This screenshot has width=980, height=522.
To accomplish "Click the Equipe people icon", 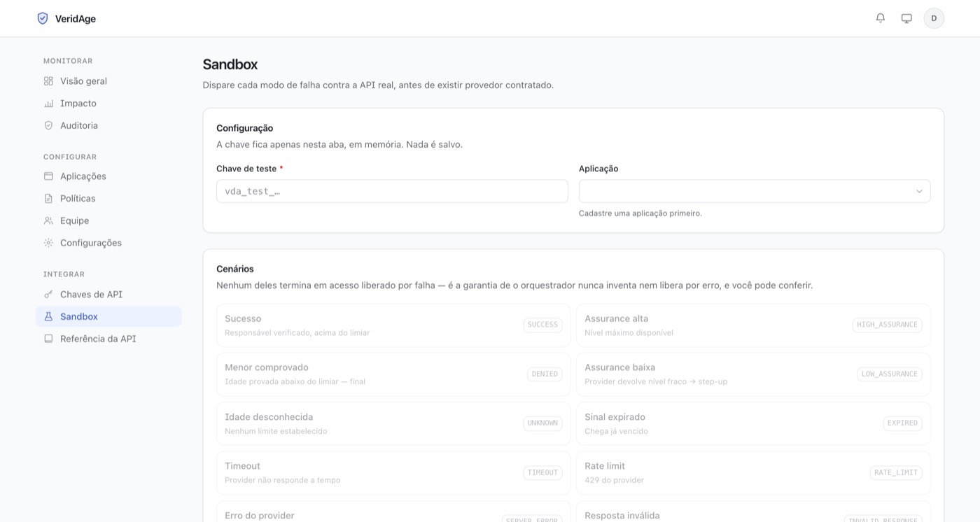I will click(x=48, y=221).
